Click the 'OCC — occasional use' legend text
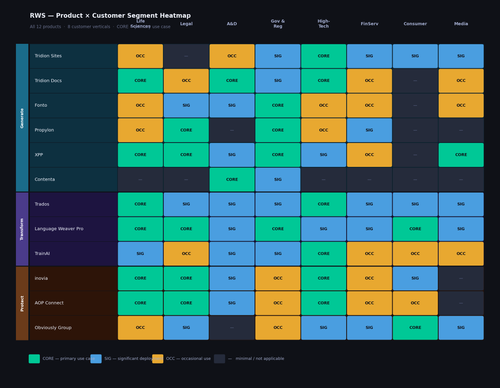The image size is (500, 388). point(188,359)
